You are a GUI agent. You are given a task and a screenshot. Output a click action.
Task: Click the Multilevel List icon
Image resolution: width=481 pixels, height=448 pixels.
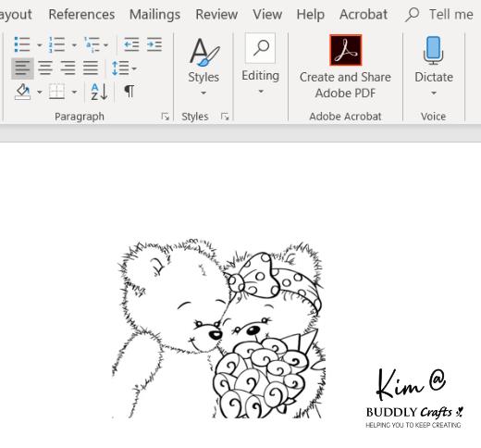coord(92,44)
